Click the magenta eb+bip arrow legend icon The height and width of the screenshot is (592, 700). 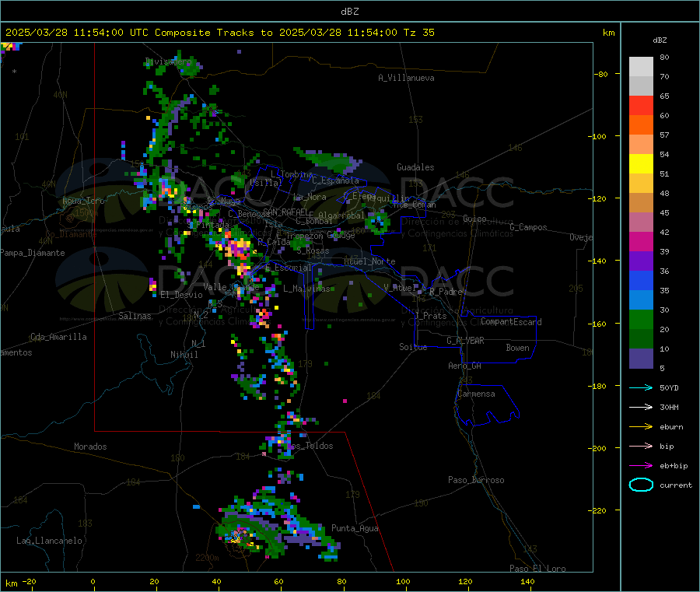(641, 465)
